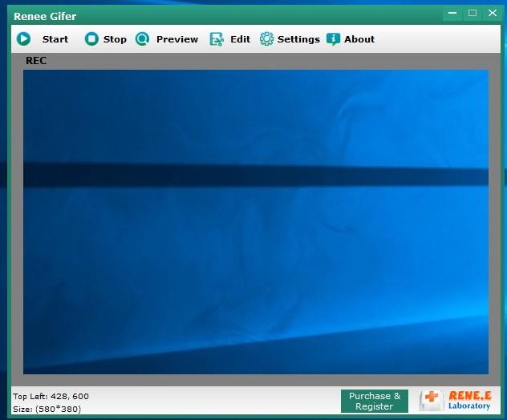507x420 pixels.
Task: Click the About info bubble icon
Action: click(x=334, y=39)
